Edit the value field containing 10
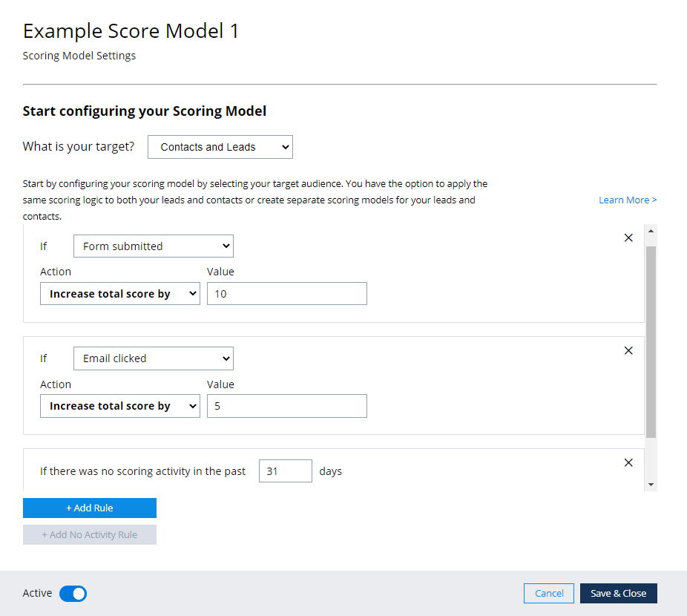The image size is (687, 616). 287,293
